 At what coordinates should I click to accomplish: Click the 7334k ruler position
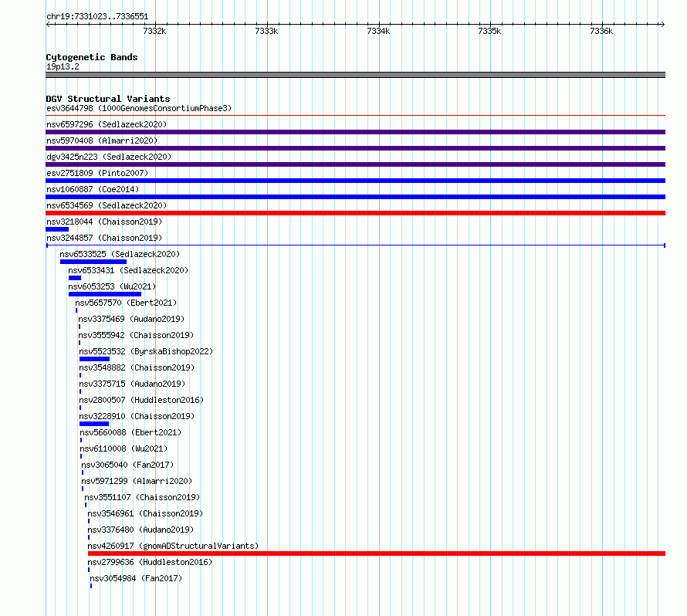[378, 31]
